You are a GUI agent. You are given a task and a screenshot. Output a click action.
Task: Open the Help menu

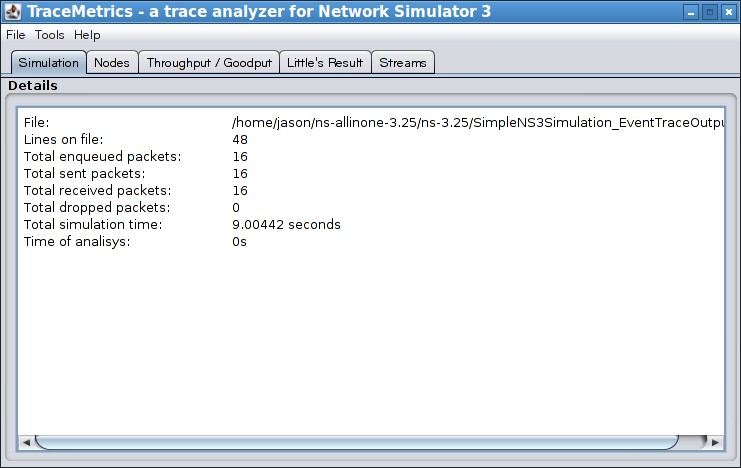(x=87, y=35)
